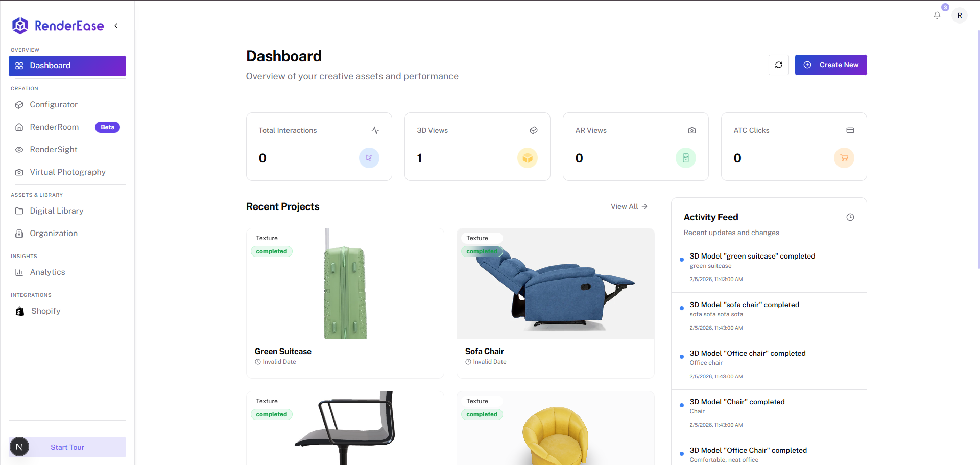
Task: Click the Total Interactions activity icon
Action: point(375,130)
